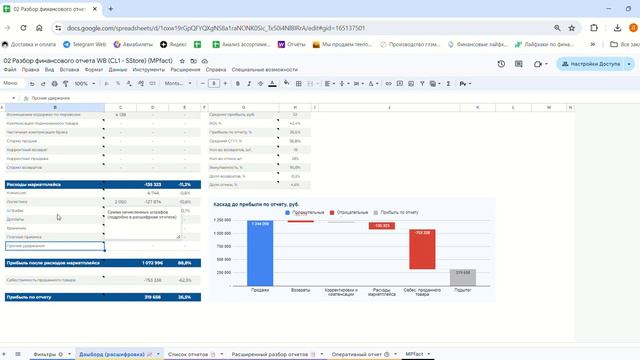
Task: Open the Отчеты bookmark
Action: (x=291, y=44)
